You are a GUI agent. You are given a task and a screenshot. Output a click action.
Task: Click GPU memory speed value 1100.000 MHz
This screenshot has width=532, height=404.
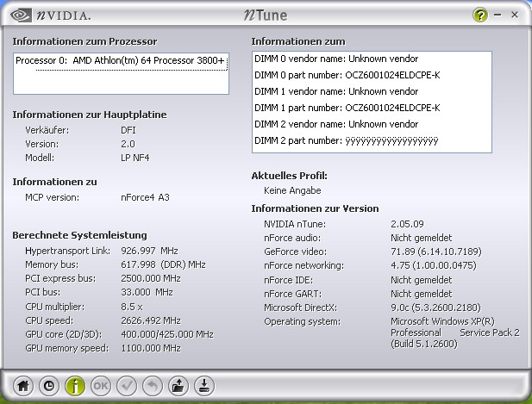click(151, 348)
